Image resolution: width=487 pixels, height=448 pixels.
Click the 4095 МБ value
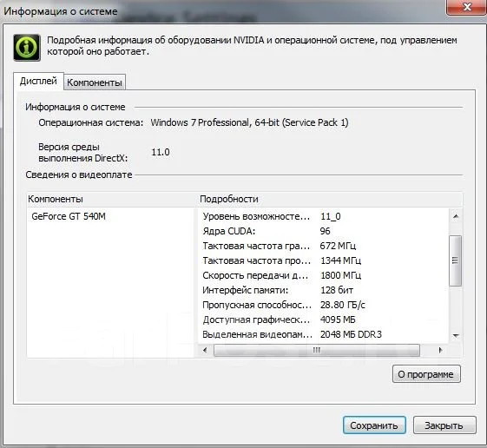pos(338,320)
